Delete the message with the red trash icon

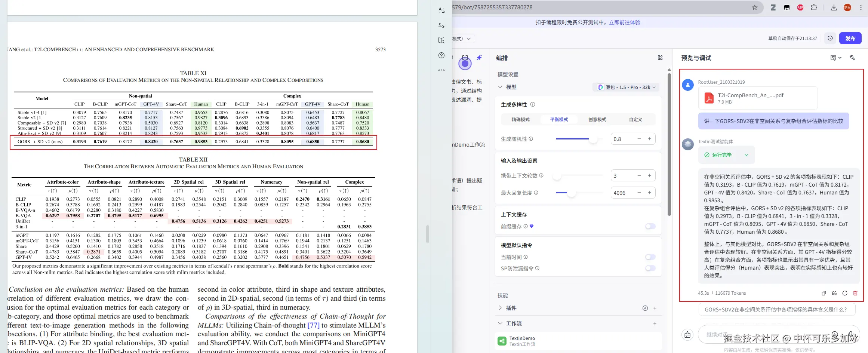(855, 293)
